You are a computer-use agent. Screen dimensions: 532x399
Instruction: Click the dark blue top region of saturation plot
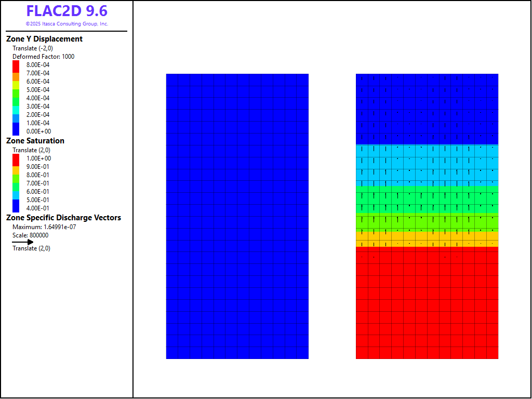tap(427, 109)
